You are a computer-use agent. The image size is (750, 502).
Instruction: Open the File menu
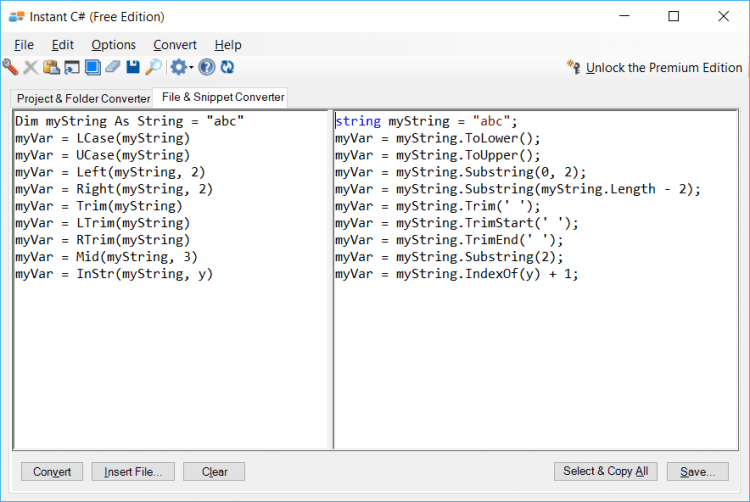(24, 45)
